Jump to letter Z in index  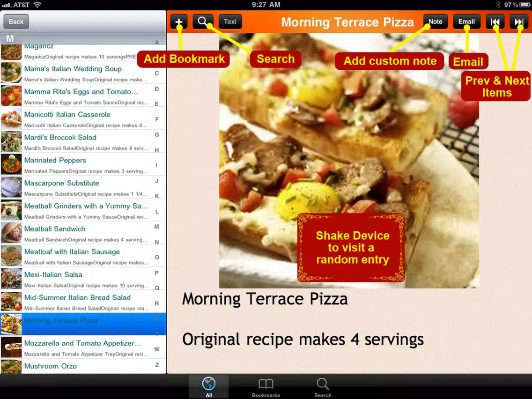pyautogui.click(x=157, y=365)
